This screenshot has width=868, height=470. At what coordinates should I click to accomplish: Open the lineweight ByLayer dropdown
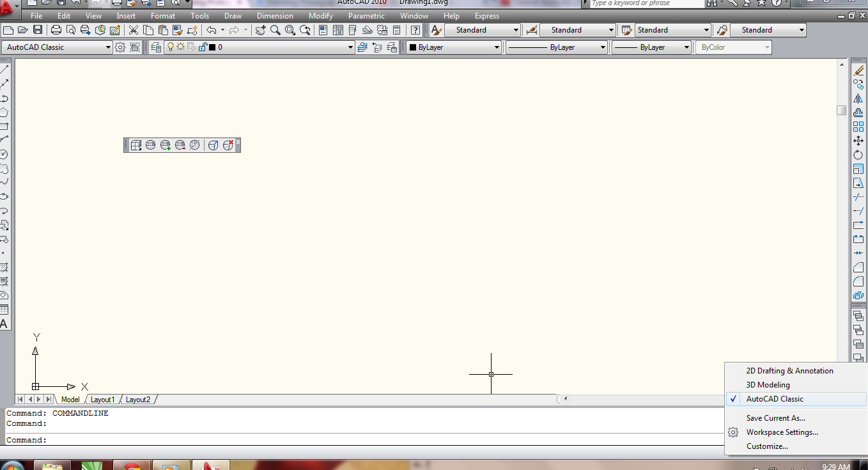(652, 47)
